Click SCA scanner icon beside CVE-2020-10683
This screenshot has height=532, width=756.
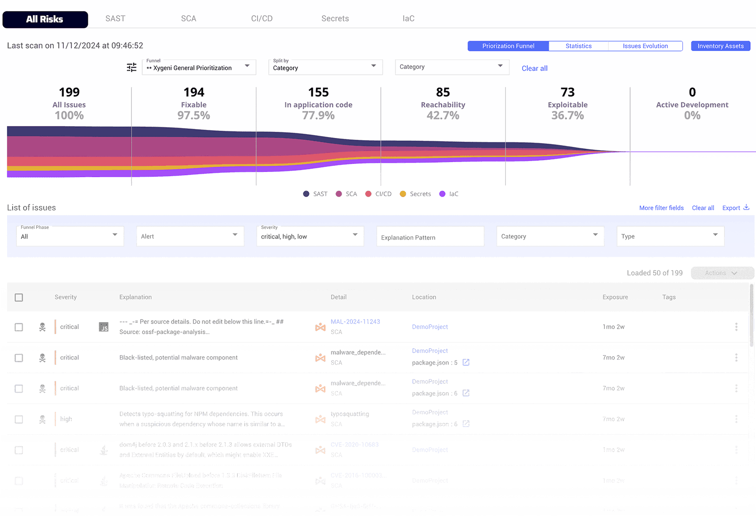[x=320, y=450]
